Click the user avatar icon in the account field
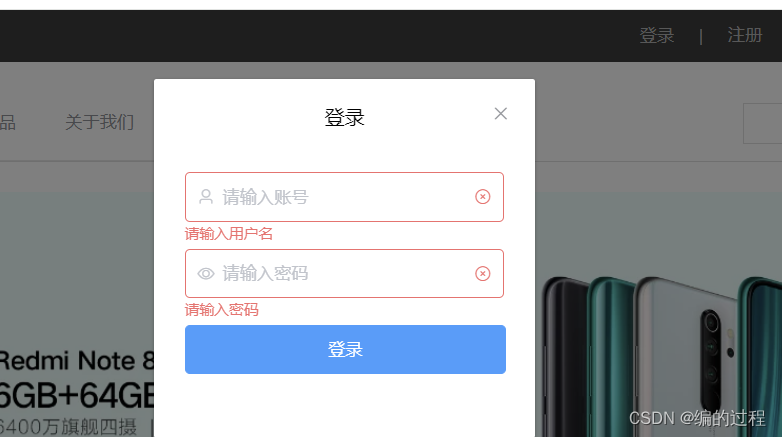 coord(205,197)
